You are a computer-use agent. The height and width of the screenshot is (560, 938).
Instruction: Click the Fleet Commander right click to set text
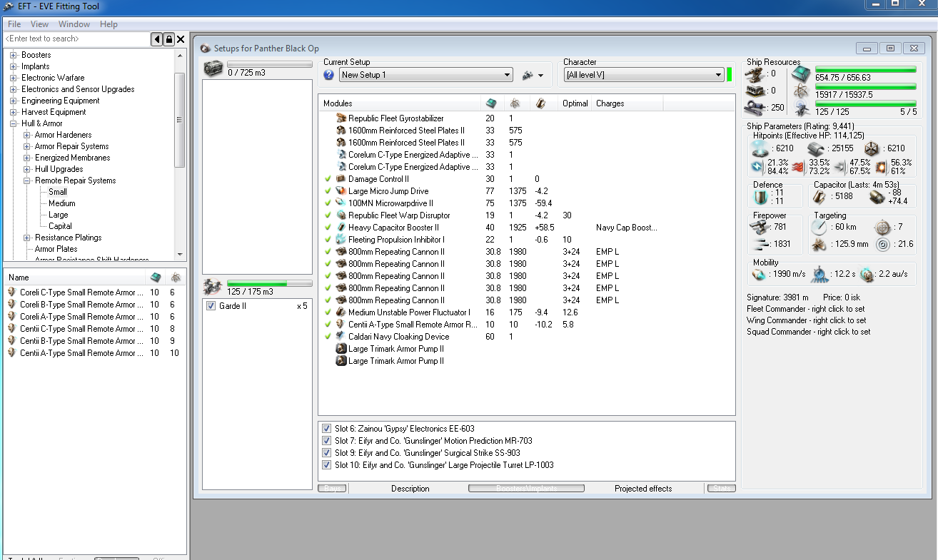806,309
